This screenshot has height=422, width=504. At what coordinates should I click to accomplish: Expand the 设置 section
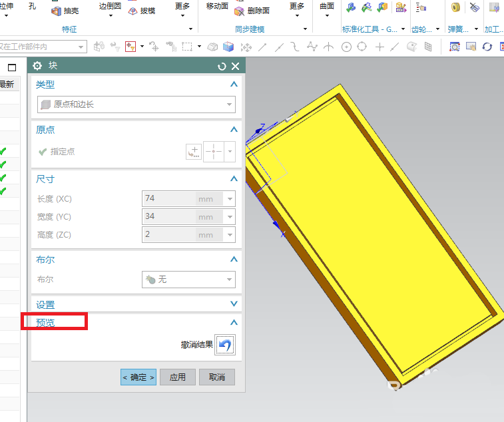tap(234, 304)
